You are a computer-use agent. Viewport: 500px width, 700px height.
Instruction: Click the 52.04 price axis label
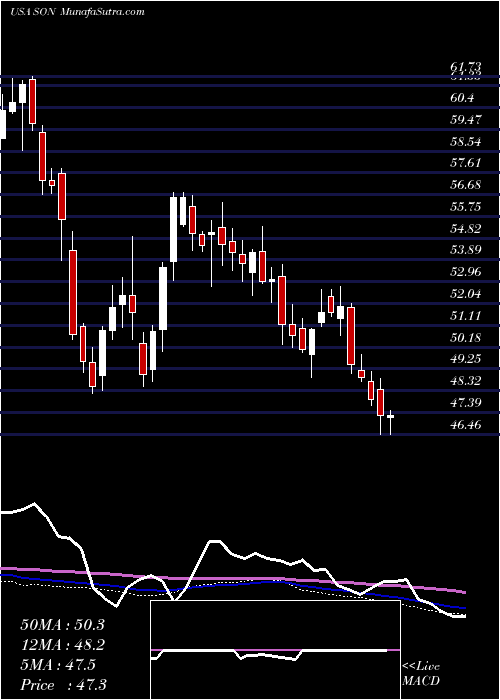tap(466, 293)
